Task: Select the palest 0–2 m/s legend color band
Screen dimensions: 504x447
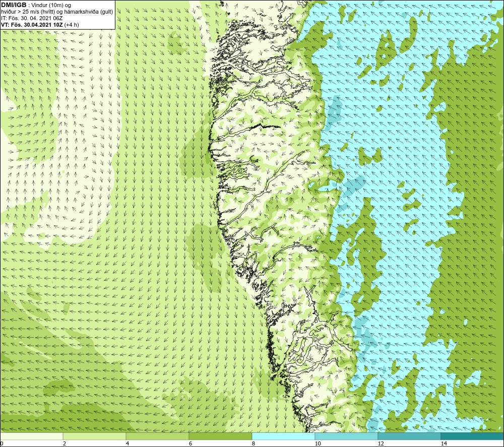Action: point(31,436)
